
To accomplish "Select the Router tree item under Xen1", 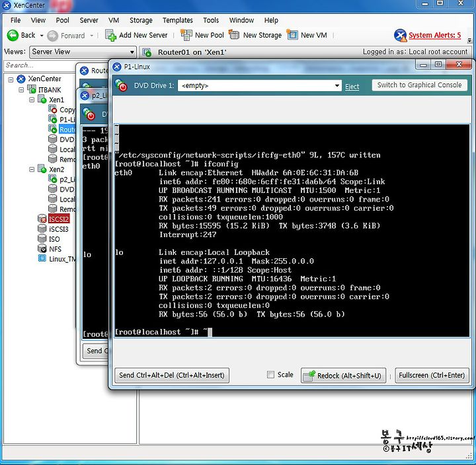I will tap(67, 129).
